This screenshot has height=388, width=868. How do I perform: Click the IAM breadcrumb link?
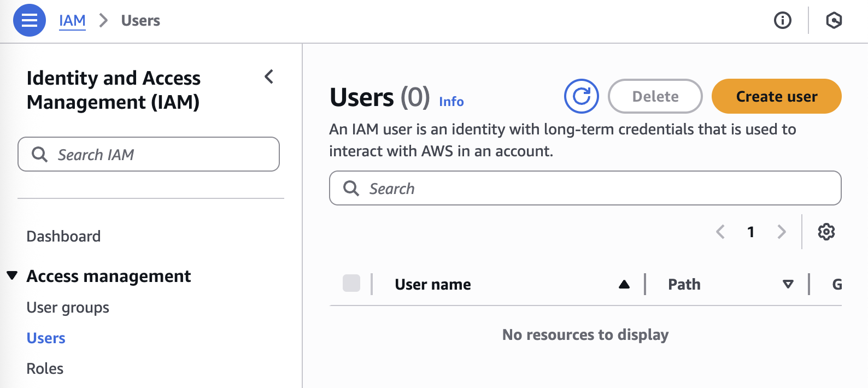72,20
